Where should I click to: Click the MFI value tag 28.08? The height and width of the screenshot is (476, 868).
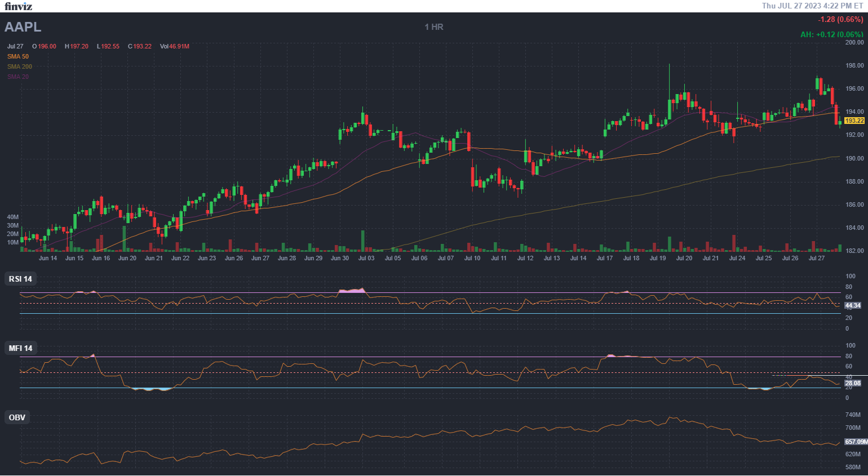853,383
